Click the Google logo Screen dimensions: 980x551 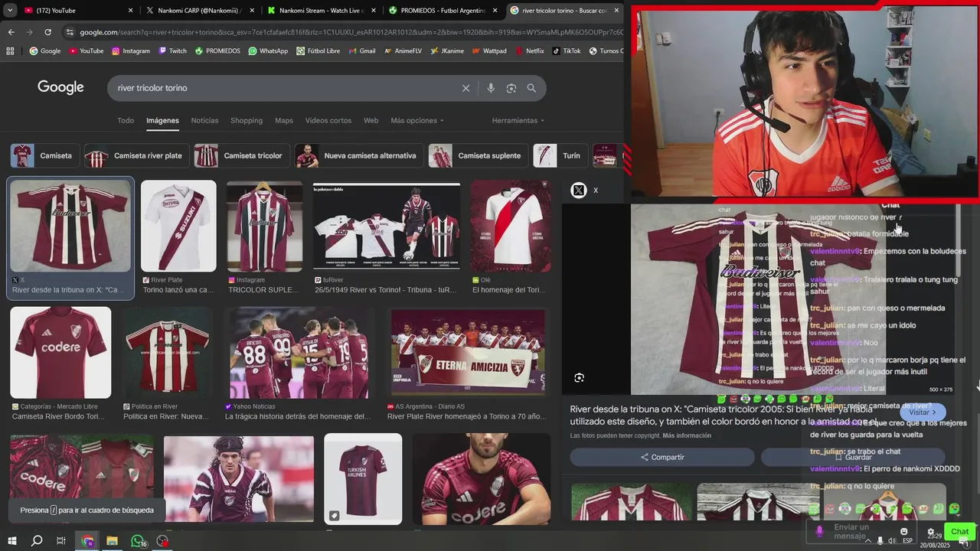[60, 87]
